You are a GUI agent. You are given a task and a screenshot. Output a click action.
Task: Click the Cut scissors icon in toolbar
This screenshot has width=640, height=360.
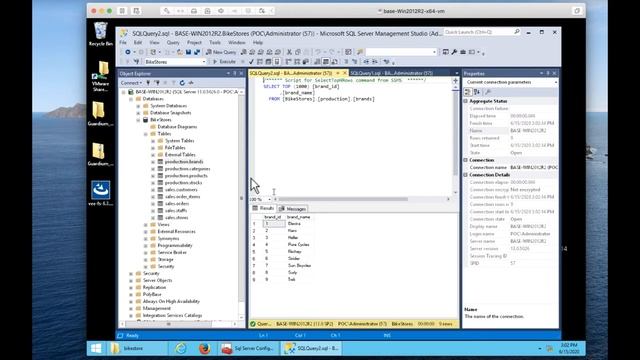(289, 52)
